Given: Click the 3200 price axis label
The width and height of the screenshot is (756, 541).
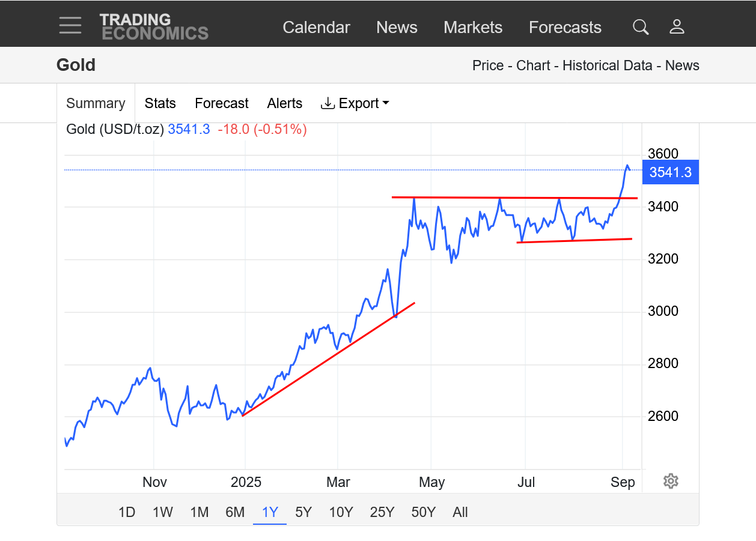Looking at the screenshot, I should 663,259.
